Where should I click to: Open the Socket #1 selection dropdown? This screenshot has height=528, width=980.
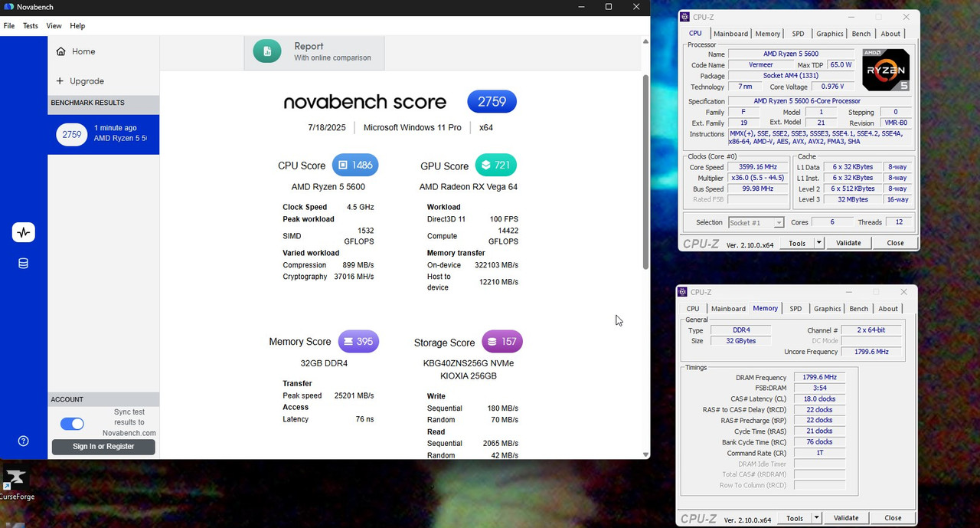click(x=756, y=222)
